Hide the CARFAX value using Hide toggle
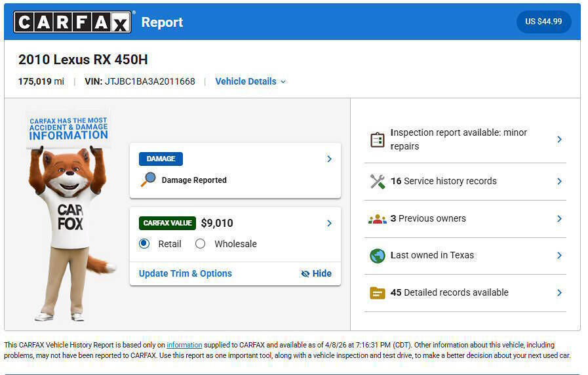 pyautogui.click(x=316, y=273)
